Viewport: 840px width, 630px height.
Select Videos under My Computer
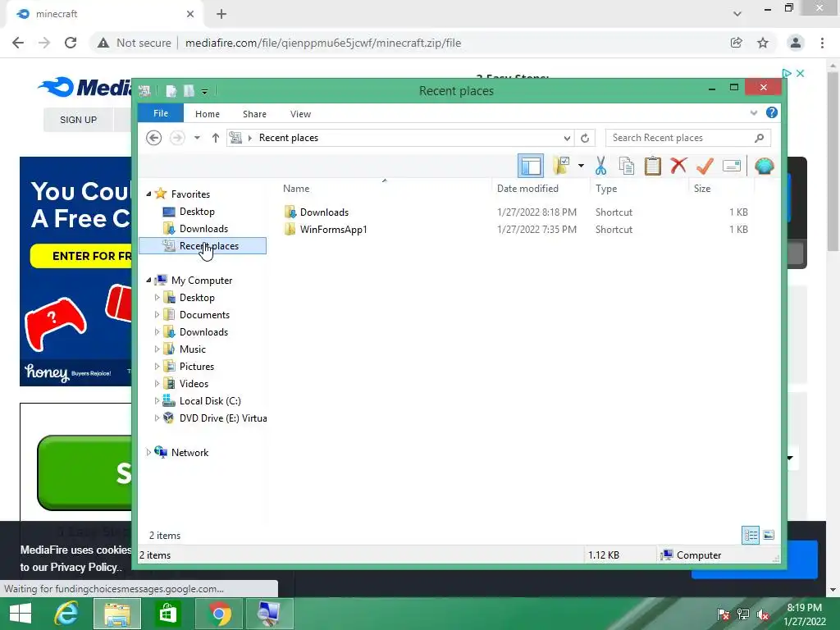[x=194, y=384]
